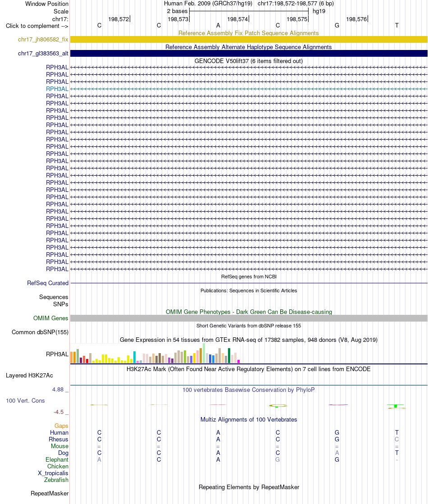Open "100 vertebrates Basewise Conservation by PhyloP" title
This screenshot has width=428, height=504.
click(249, 390)
